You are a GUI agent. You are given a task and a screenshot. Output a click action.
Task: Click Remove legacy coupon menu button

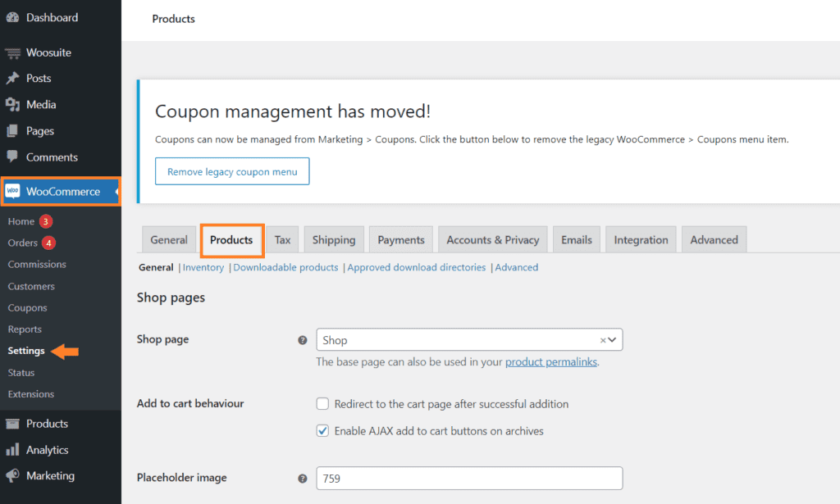[x=232, y=171]
